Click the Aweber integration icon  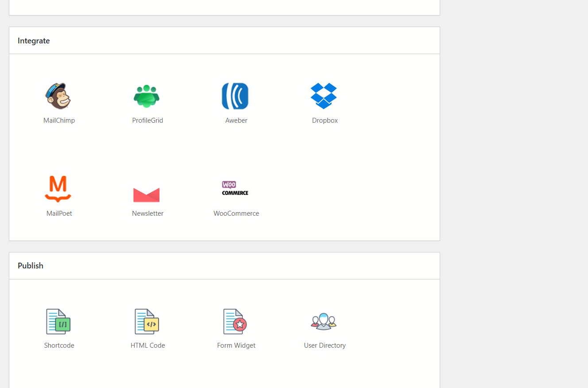pyautogui.click(x=236, y=96)
